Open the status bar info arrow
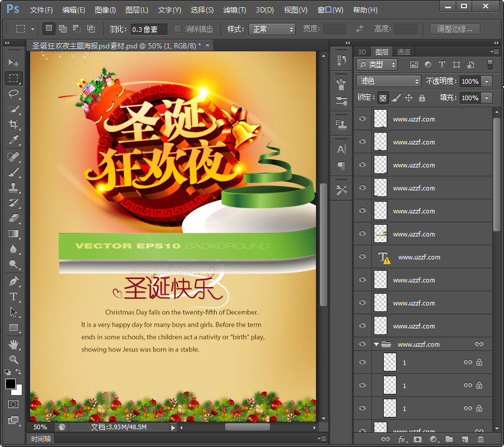This screenshot has width=504, height=447. (x=173, y=428)
